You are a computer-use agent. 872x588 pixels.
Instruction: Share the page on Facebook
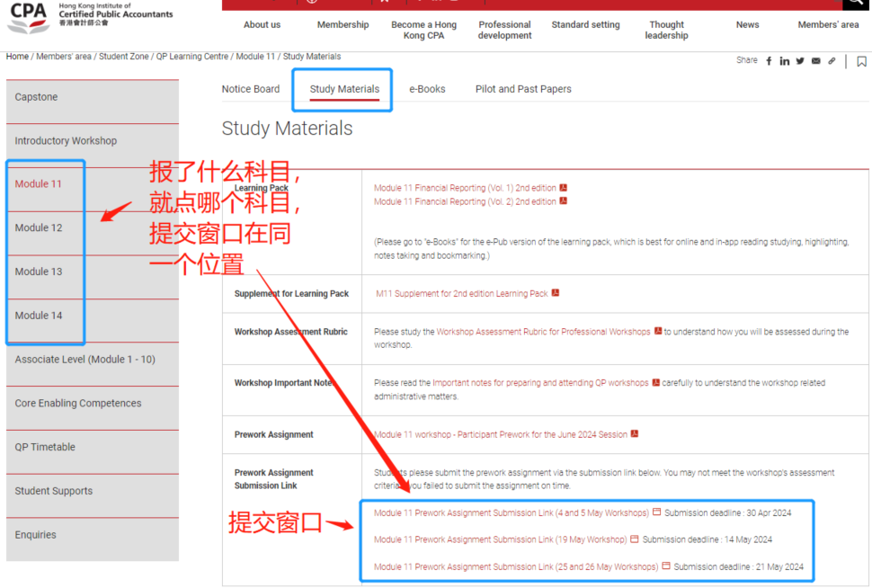(770, 61)
